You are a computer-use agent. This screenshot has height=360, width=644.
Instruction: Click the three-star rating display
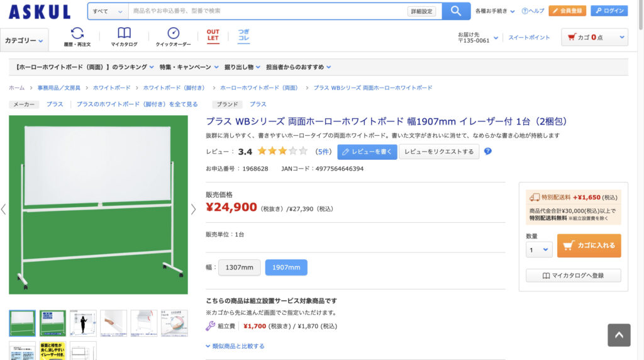click(282, 151)
